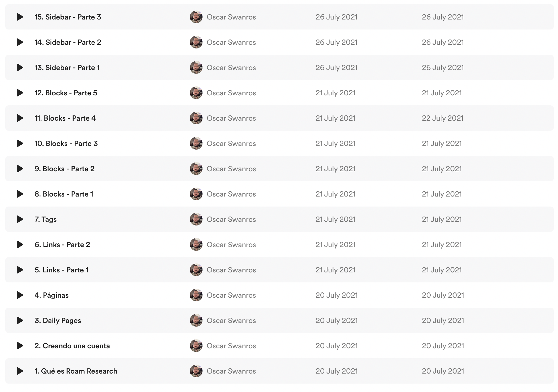Open the 3. Daily Pages entry
Viewport: 558px width, 392px height.
pos(58,321)
